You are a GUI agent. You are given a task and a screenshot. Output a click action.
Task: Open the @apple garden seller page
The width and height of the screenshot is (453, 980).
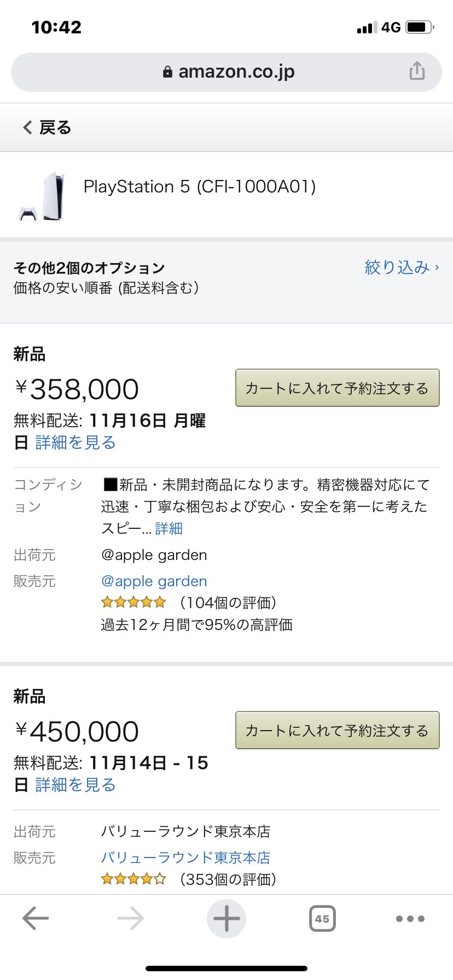pyautogui.click(x=154, y=581)
